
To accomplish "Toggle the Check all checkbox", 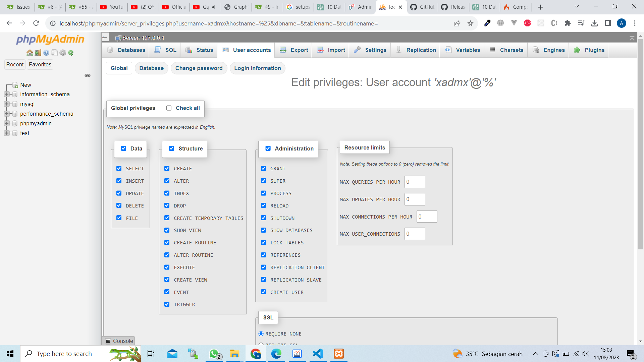I will [169, 108].
